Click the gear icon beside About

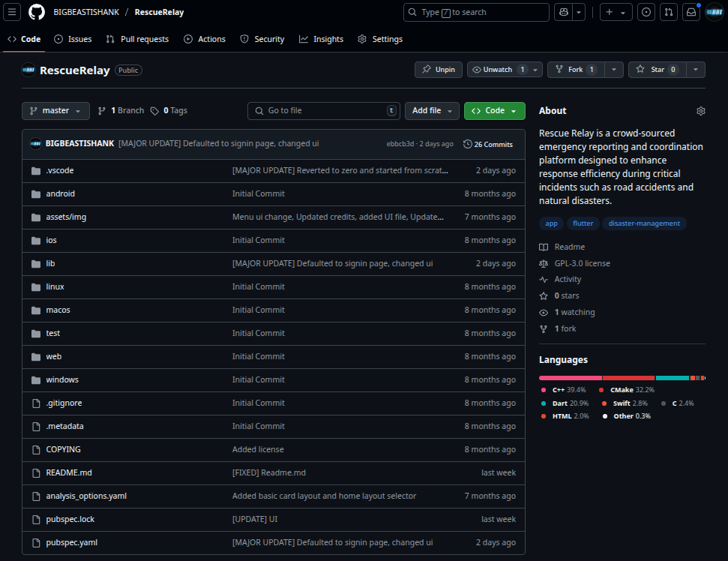[700, 111]
